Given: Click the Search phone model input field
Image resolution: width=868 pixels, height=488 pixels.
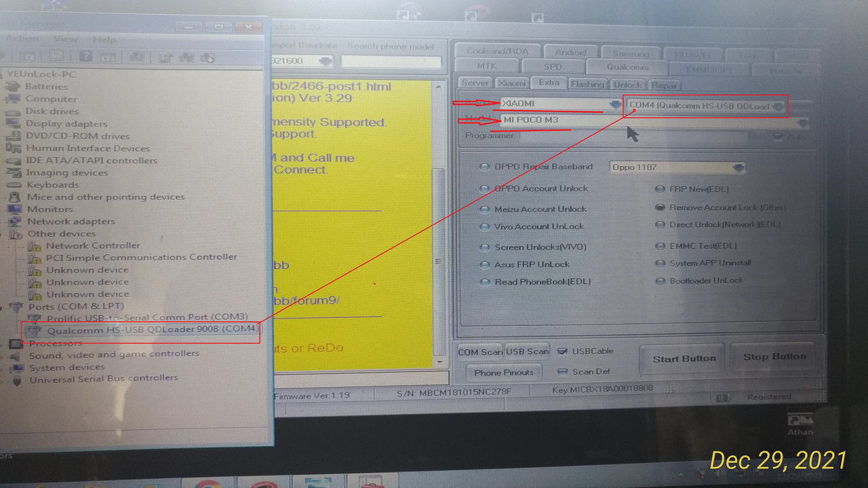Looking at the screenshot, I should [391, 62].
